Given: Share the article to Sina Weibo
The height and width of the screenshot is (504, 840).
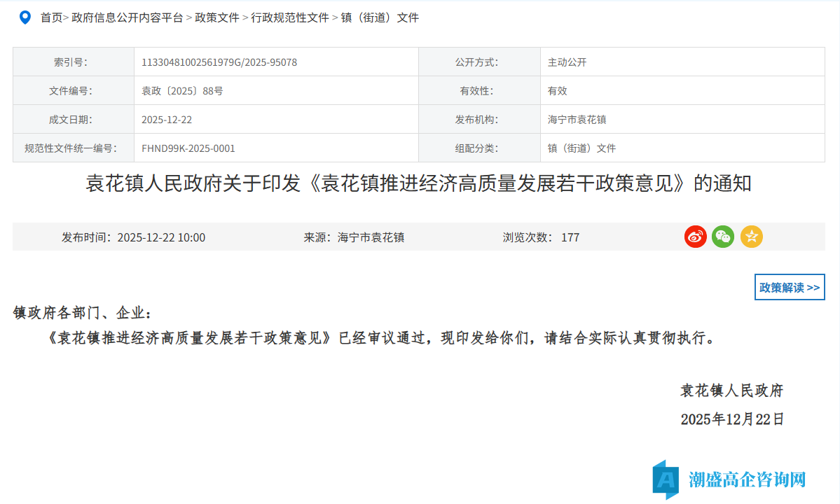Looking at the screenshot, I should click(695, 237).
